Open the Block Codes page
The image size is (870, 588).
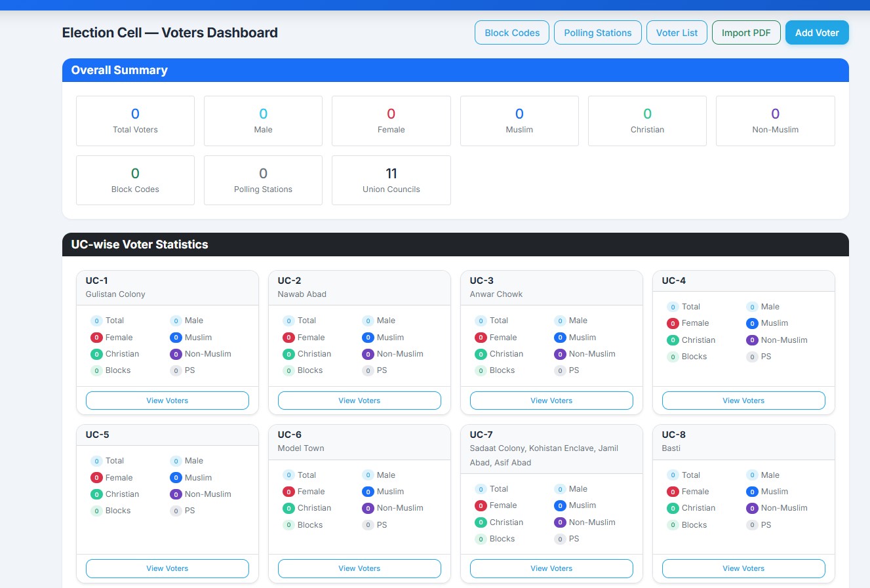pyautogui.click(x=511, y=32)
